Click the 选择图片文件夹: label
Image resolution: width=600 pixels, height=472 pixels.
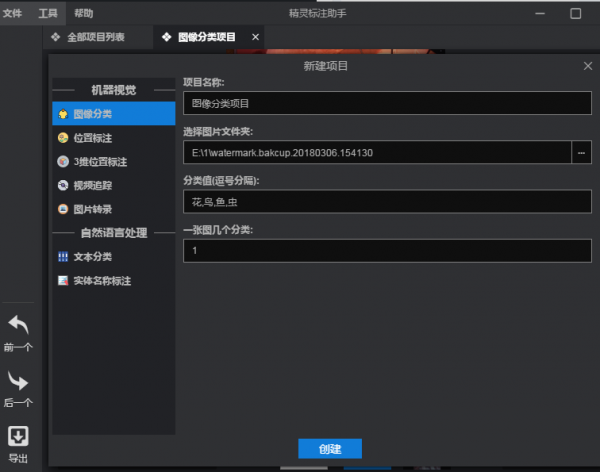pyautogui.click(x=218, y=132)
